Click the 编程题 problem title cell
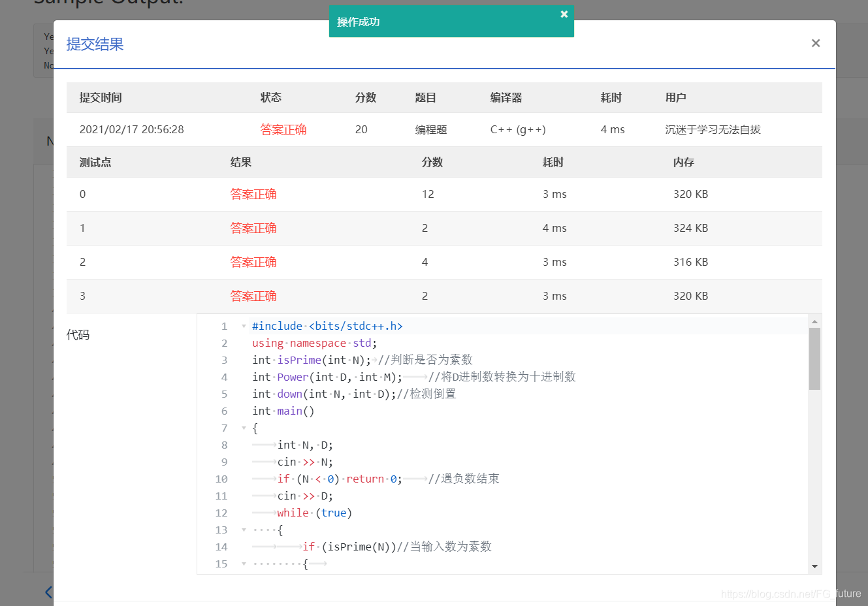868x606 pixels. pos(431,129)
